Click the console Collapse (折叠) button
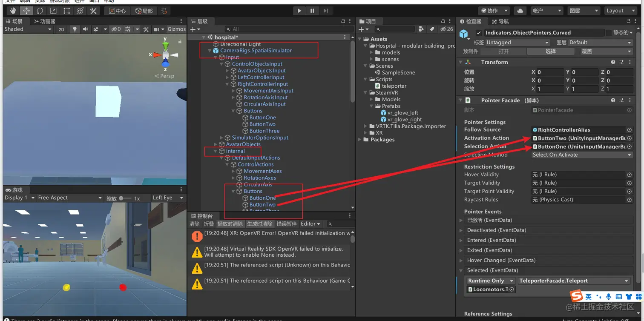 [x=209, y=224]
